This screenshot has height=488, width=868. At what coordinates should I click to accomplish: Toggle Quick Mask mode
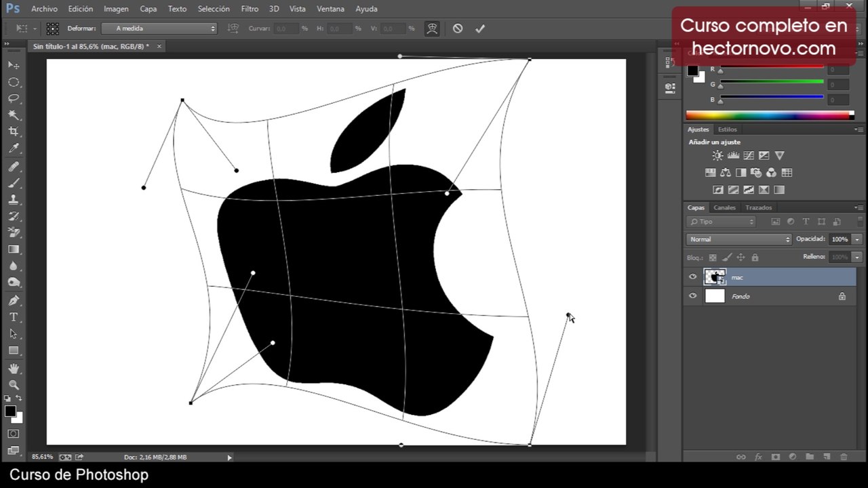pos(14,434)
